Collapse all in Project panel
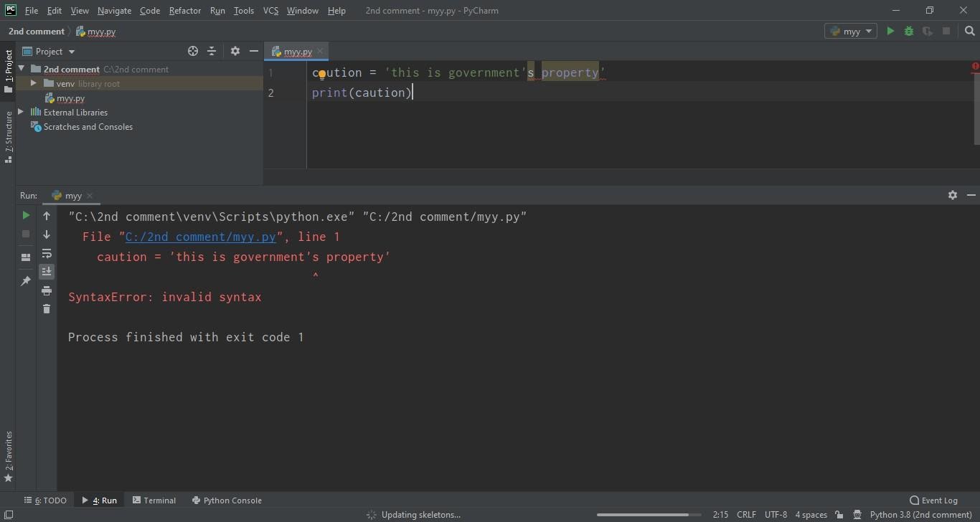The height and width of the screenshot is (522, 980). pos(212,51)
